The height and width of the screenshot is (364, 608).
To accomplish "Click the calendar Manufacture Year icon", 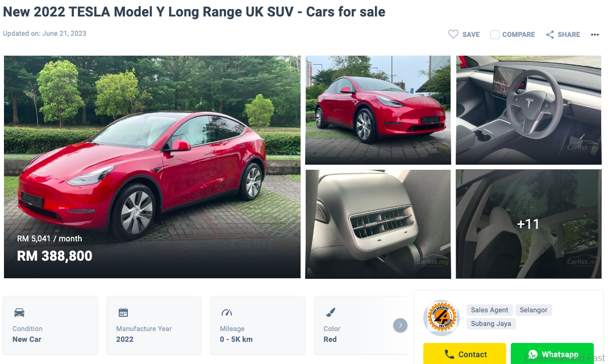I will click(123, 312).
